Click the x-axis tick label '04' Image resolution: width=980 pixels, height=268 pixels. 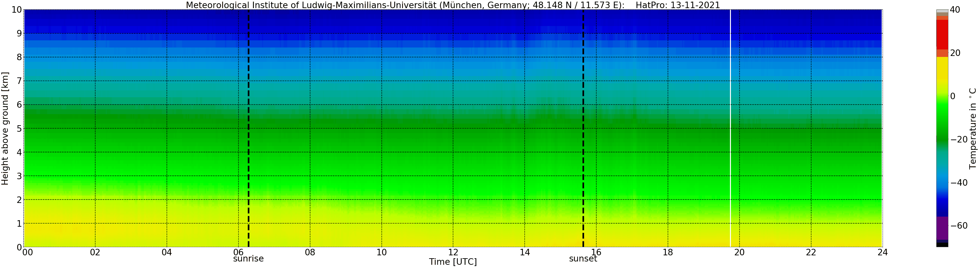[x=167, y=252]
